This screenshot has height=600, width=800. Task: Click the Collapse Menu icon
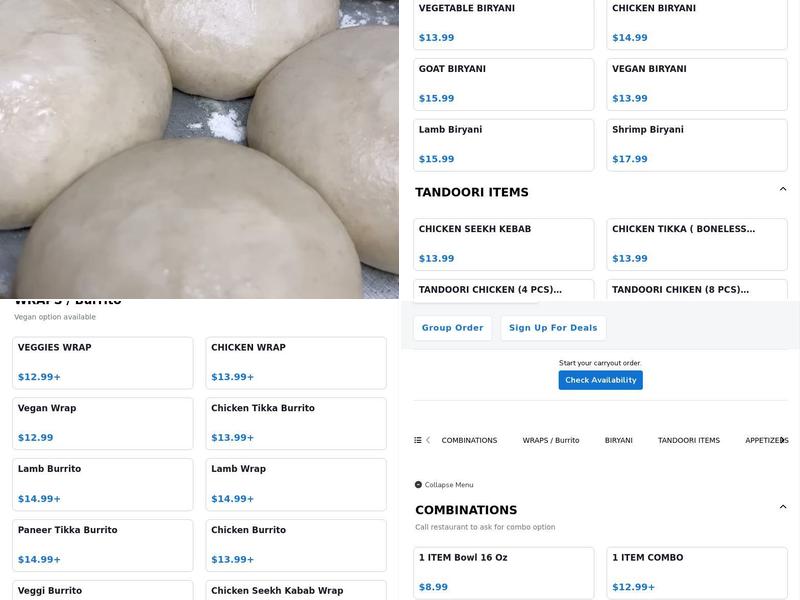418,485
